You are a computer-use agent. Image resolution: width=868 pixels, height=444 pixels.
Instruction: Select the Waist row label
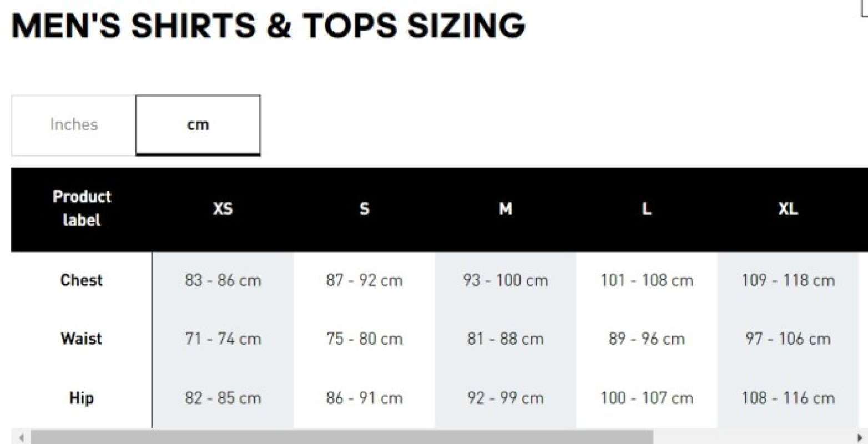(x=82, y=339)
